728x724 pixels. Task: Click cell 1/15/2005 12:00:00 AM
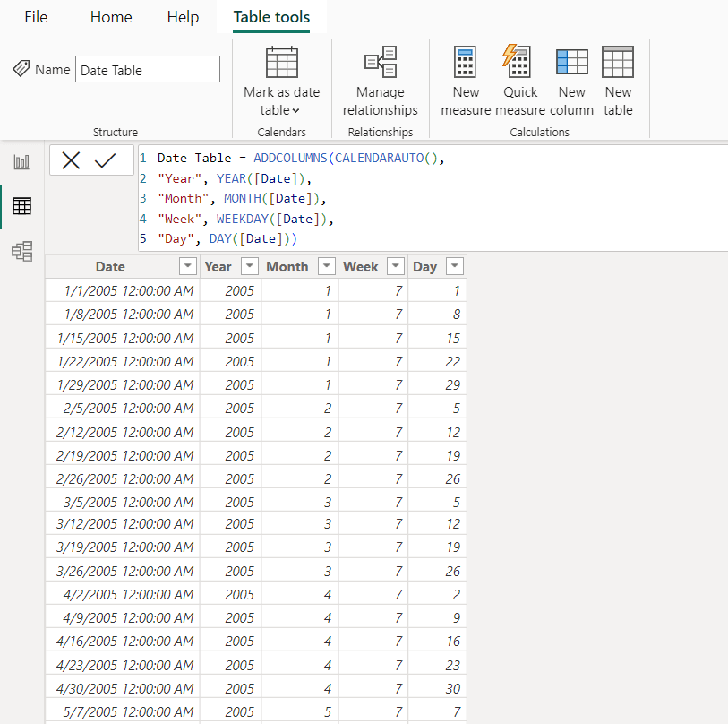tap(123, 338)
